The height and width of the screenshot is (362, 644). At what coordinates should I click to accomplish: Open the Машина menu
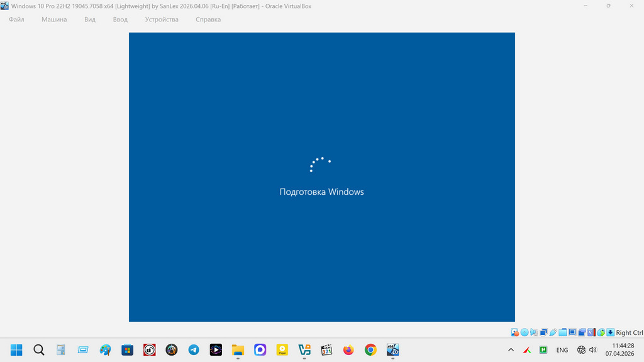point(54,19)
